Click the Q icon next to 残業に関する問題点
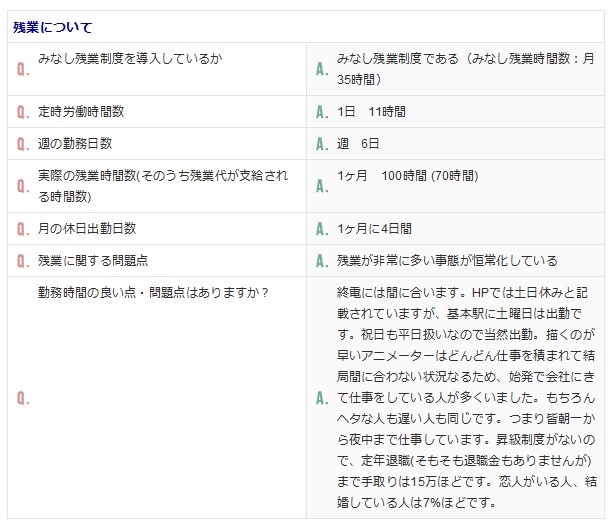The width and height of the screenshot is (615, 528). [x=23, y=261]
